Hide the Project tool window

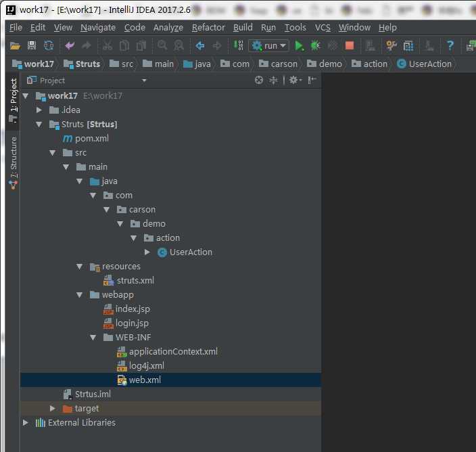coord(312,81)
